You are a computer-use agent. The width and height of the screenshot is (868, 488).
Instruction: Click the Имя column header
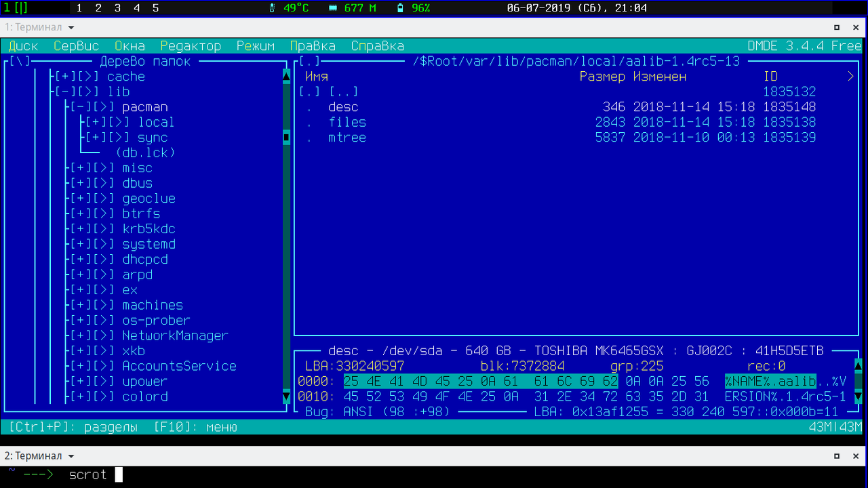point(317,77)
